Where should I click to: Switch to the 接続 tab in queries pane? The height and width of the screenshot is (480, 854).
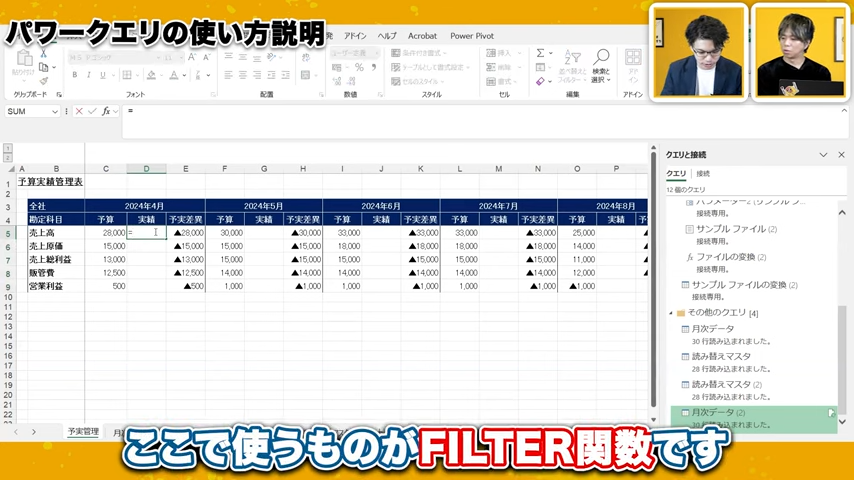click(x=703, y=174)
